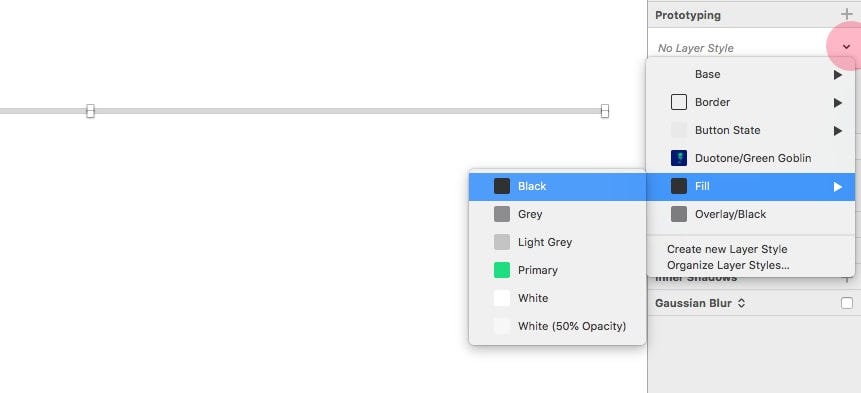Image resolution: width=861 pixels, height=393 pixels.
Task: Click the Fill style dark preview icon
Action: click(x=679, y=186)
